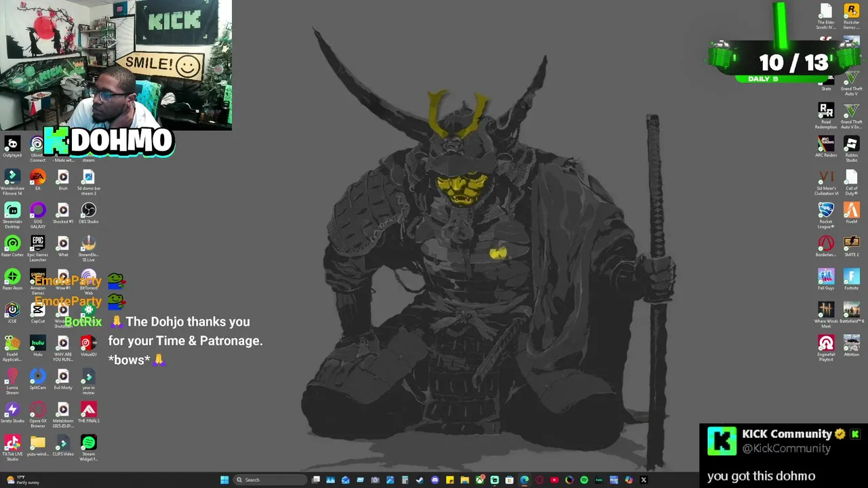868x488 pixels.
Task: Select the StreamElements SE.Live icon
Action: pos(88,249)
